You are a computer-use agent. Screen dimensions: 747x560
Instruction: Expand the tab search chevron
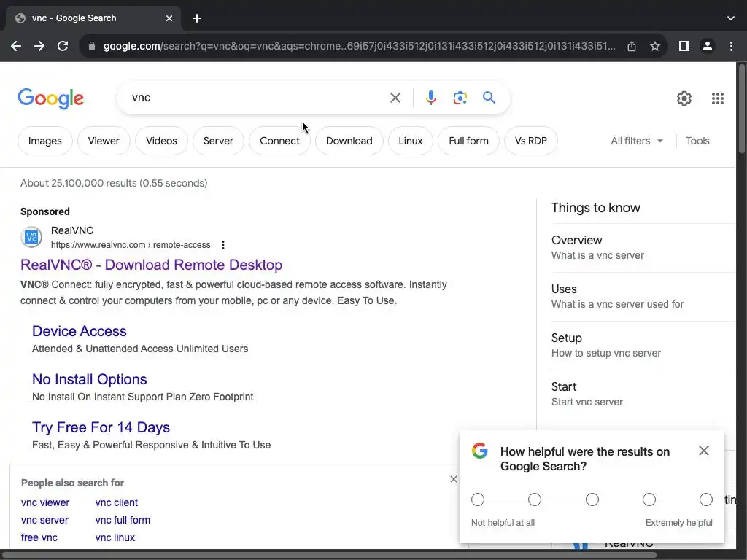click(731, 18)
